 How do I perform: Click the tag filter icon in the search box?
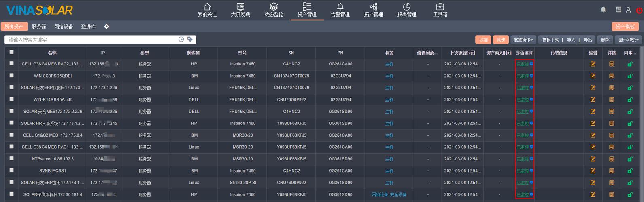click(190, 39)
